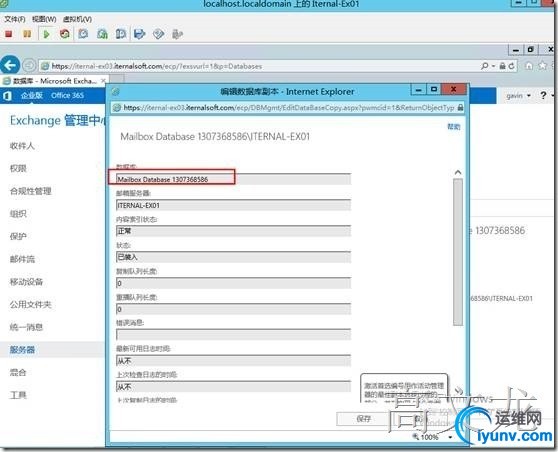Click the reset virtual machine icon
The height and width of the screenshot is (452, 558).
(65, 34)
